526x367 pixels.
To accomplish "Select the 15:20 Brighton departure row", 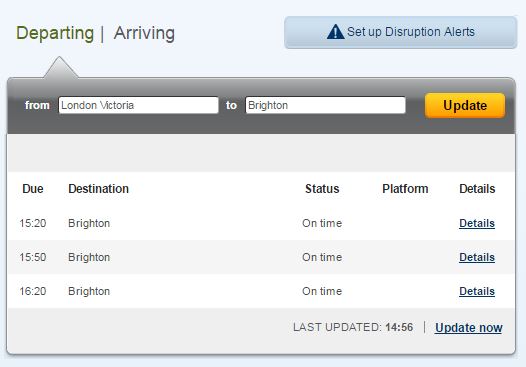I will [x=261, y=223].
